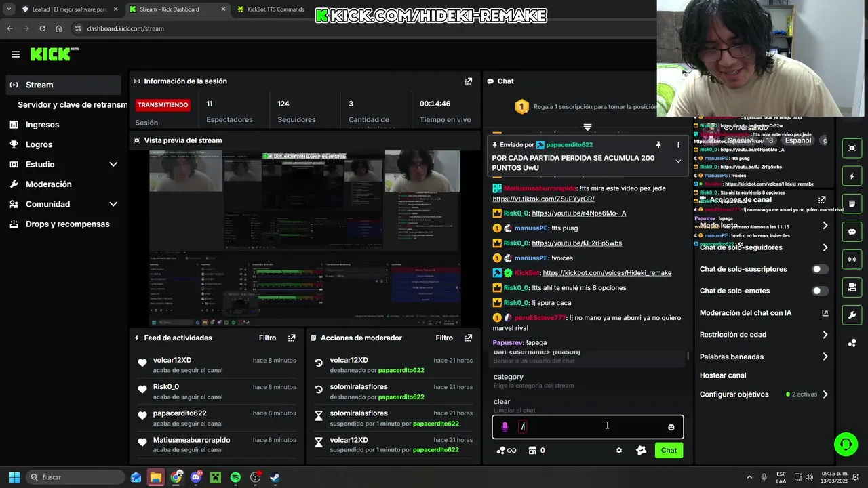Unpin the pinned chat message

point(658,145)
